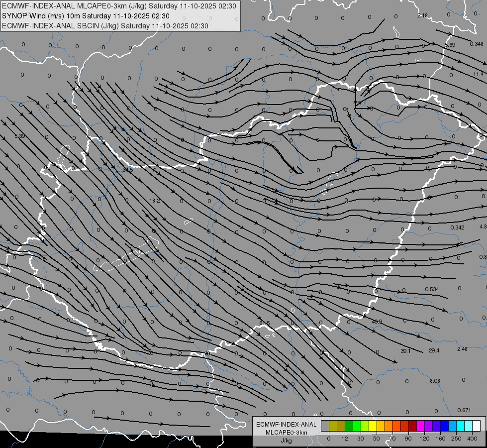Select the brick red legend swatch before 90
This screenshot has width=487, height=448.
405,426
